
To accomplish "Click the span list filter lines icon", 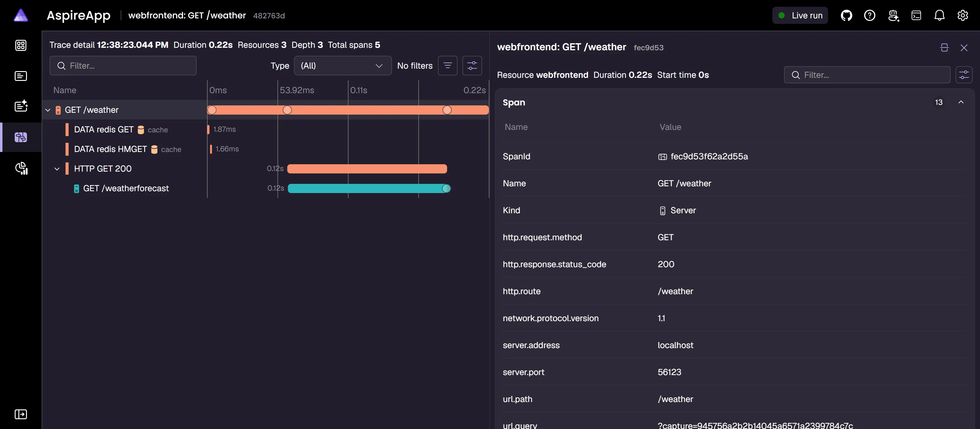I will [x=447, y=66].
